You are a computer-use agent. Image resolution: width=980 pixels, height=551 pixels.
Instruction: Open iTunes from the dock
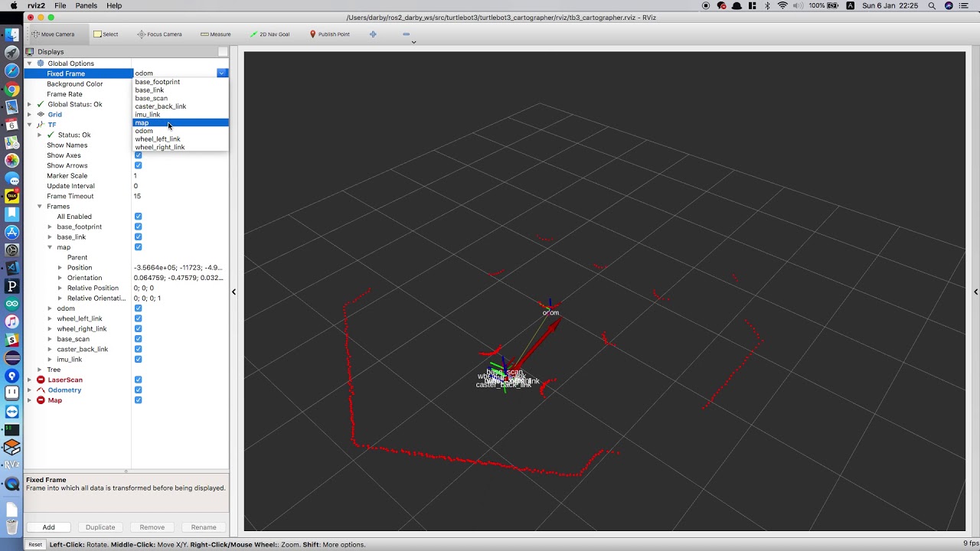click(11, 322)
